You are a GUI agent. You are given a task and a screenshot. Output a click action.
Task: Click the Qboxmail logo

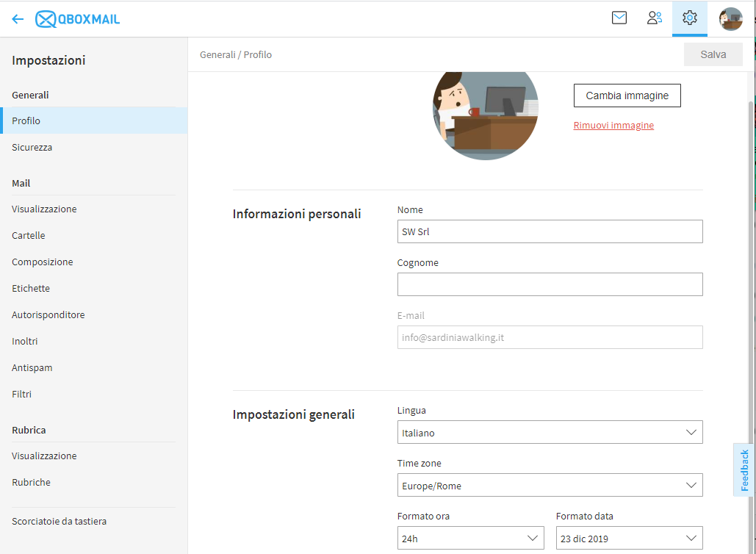[78, 19]
